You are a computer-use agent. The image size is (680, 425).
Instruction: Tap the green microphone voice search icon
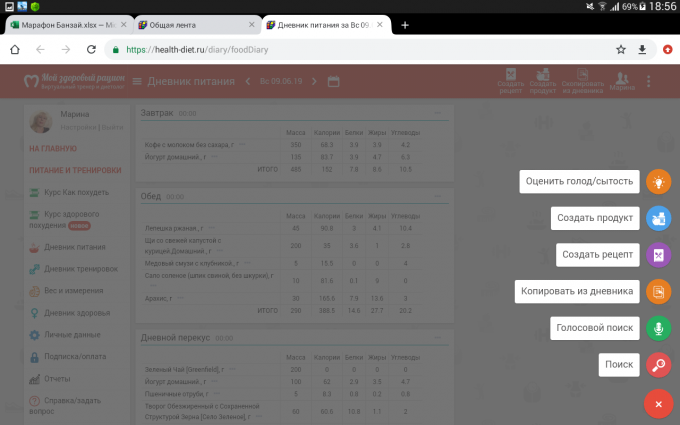pyautogui.click(x=657, y=328)
